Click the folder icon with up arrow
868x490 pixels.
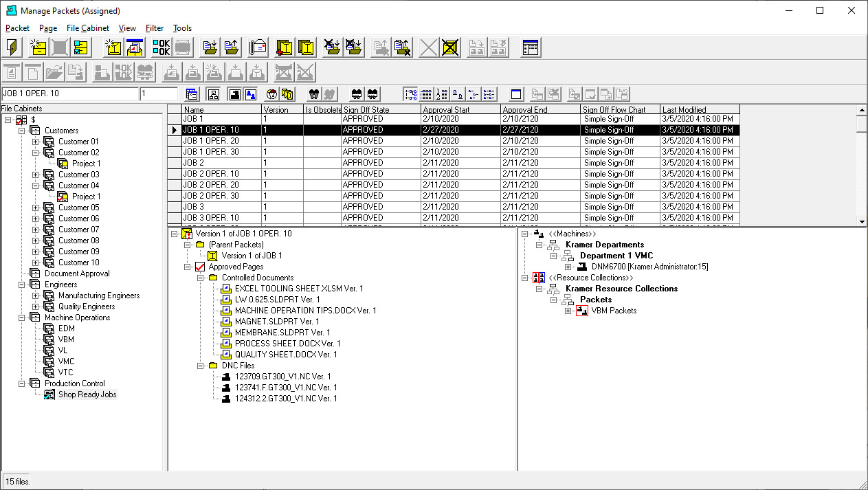coord(232,47)
